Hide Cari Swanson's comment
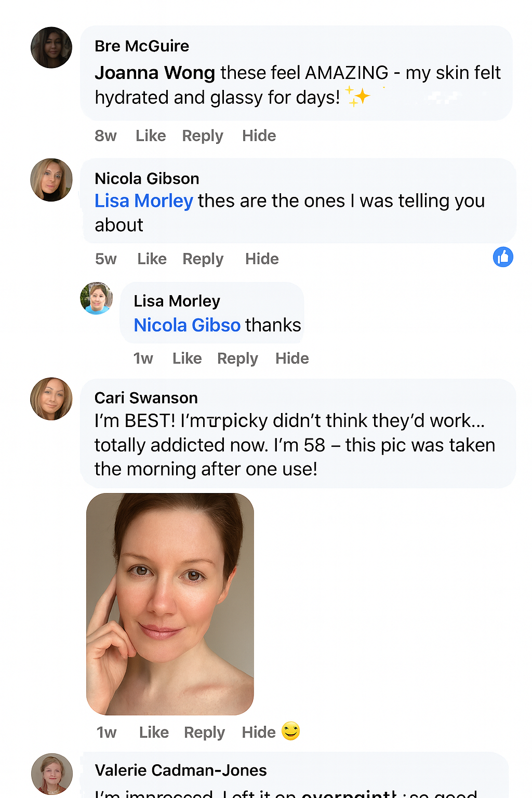 [x=259, y=733]
